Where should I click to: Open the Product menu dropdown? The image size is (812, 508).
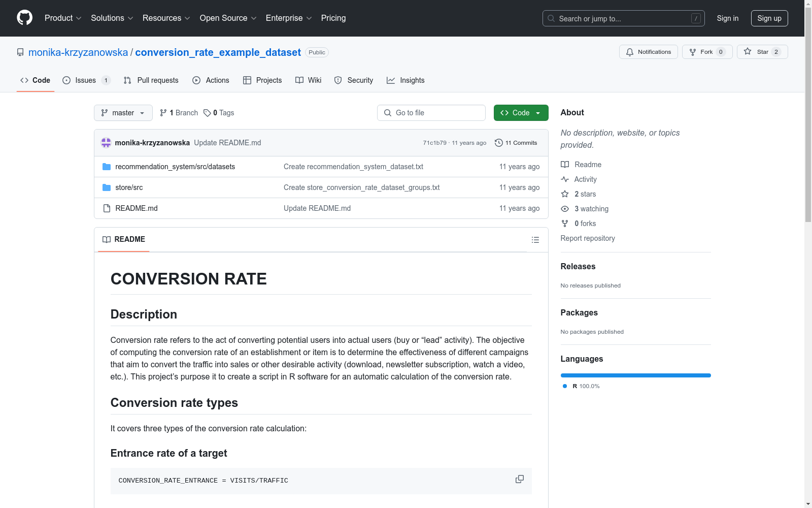click(63, 18)
